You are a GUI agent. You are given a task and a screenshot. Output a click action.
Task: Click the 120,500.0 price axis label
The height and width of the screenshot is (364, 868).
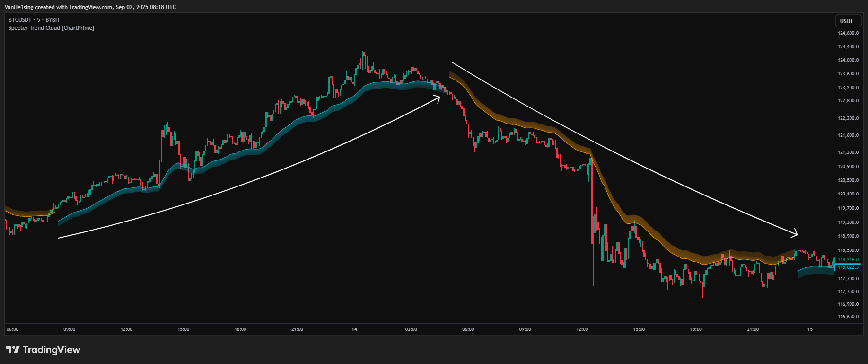tap(848, 180)
